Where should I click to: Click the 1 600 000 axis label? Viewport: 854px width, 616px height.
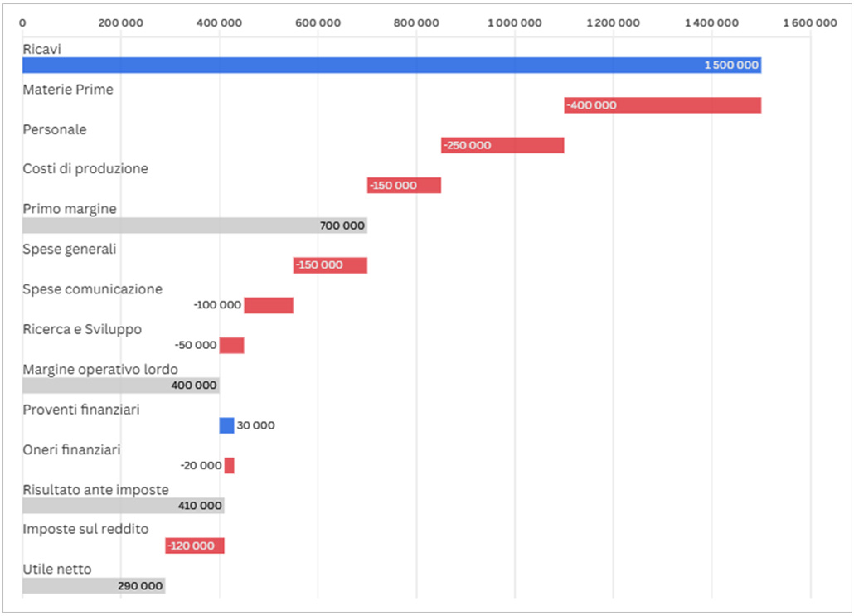click(x=809, y=23)
